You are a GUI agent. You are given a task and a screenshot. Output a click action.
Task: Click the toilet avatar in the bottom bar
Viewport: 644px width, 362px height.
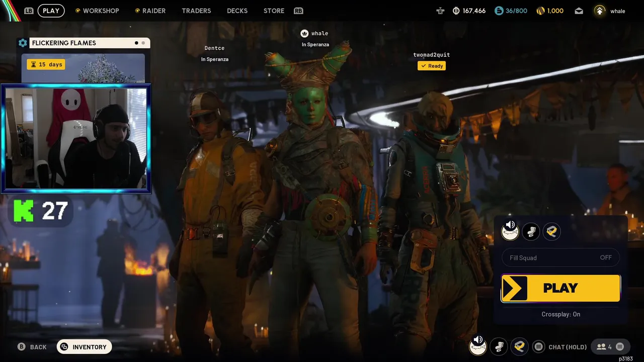point(499,346)
